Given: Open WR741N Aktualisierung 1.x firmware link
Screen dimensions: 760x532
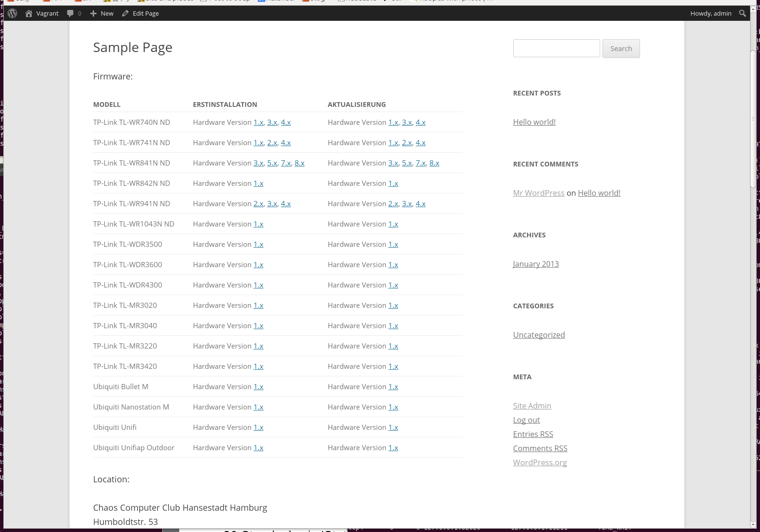Looking at the screenshot, I should tap(393, 143).
